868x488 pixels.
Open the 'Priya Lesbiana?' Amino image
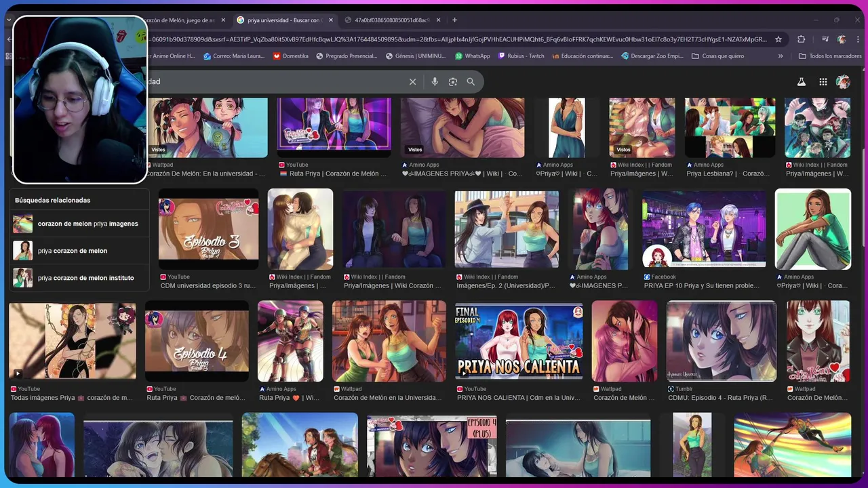[x=730, y=127]
